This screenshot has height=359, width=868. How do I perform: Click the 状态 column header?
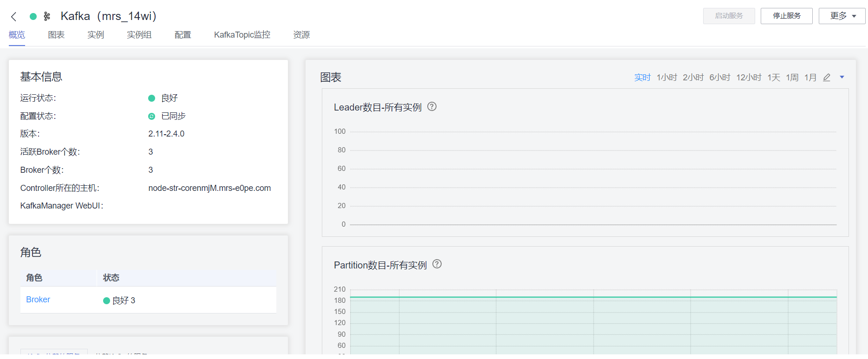111,278
